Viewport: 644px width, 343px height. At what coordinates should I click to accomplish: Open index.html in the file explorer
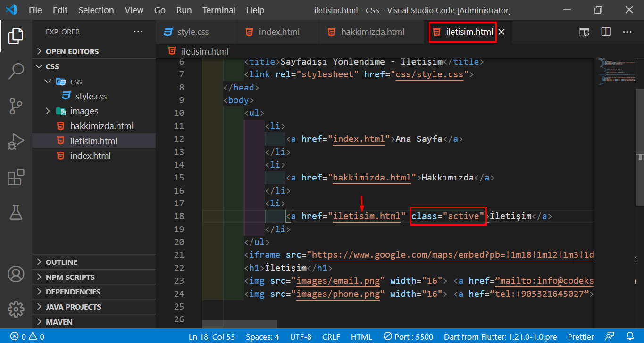pos(90,156)
